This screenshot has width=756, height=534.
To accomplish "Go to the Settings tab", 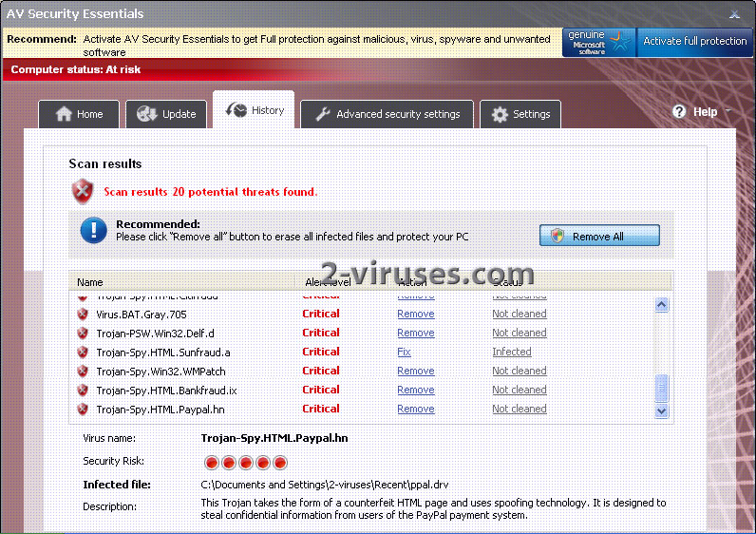I will [x=520, y=114].
